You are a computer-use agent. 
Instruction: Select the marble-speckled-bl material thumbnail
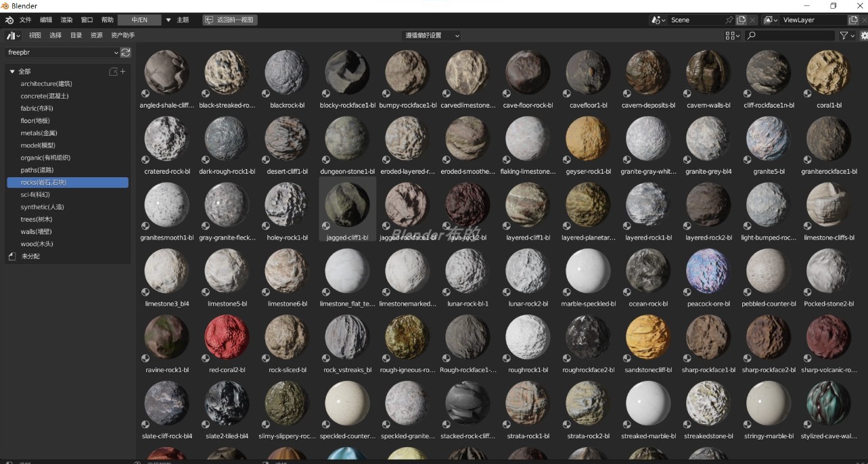pos(588,271)
